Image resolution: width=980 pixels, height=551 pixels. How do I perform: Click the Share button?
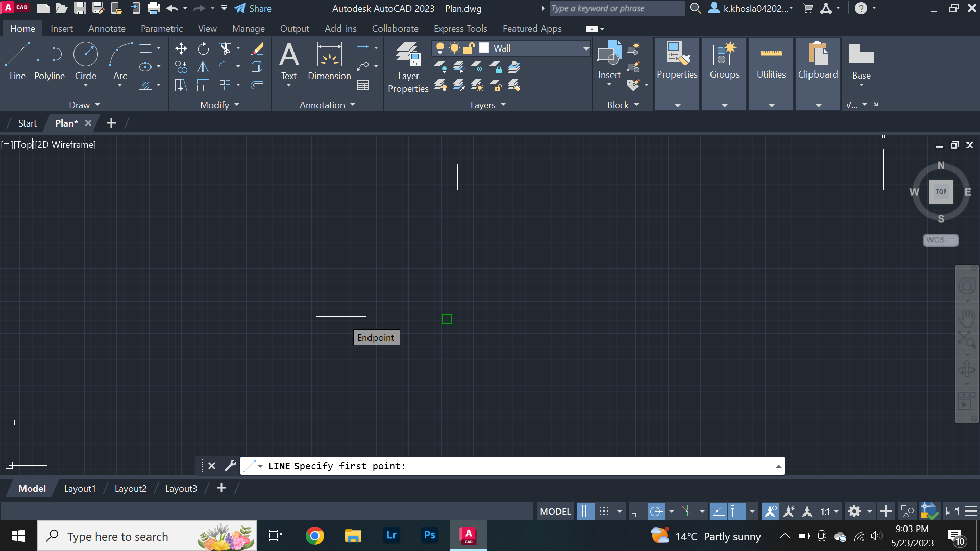tap(254, 8)
